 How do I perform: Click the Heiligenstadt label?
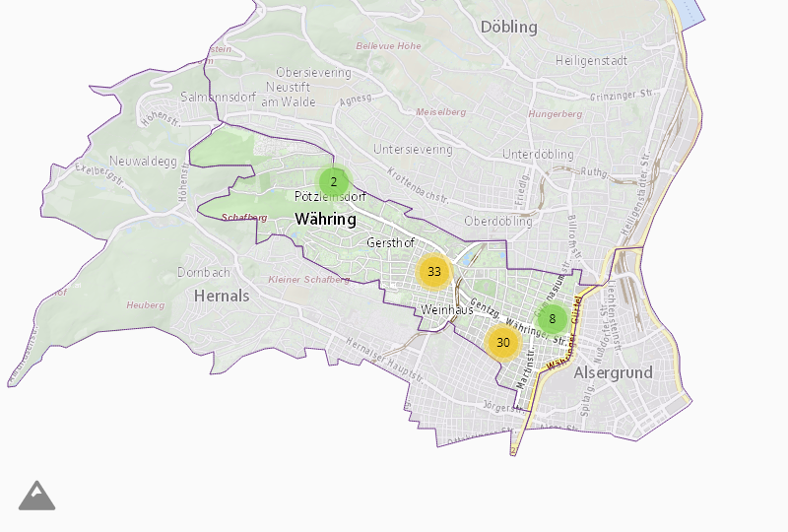coord(592,61)
